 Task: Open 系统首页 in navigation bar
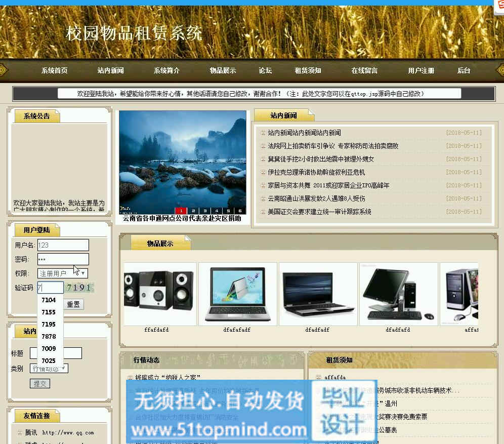pyautogui.click(x=54, y=70)
